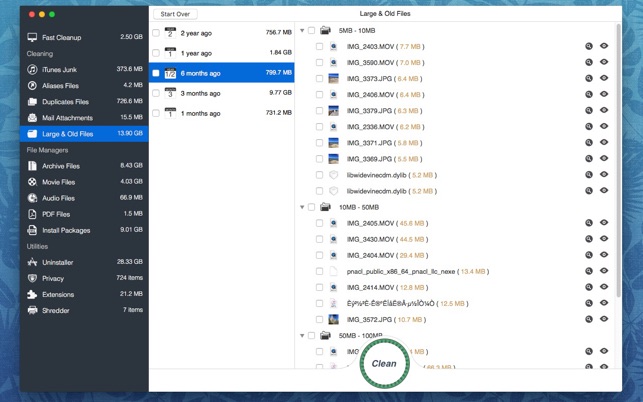Collapse the 5MB - 10MB group
The image size is (643, 402).
tap(302, 31)
